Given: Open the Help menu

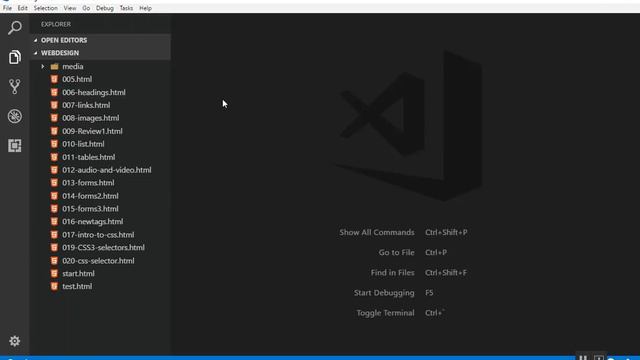Looking at the screenshot, I should 145,8.
